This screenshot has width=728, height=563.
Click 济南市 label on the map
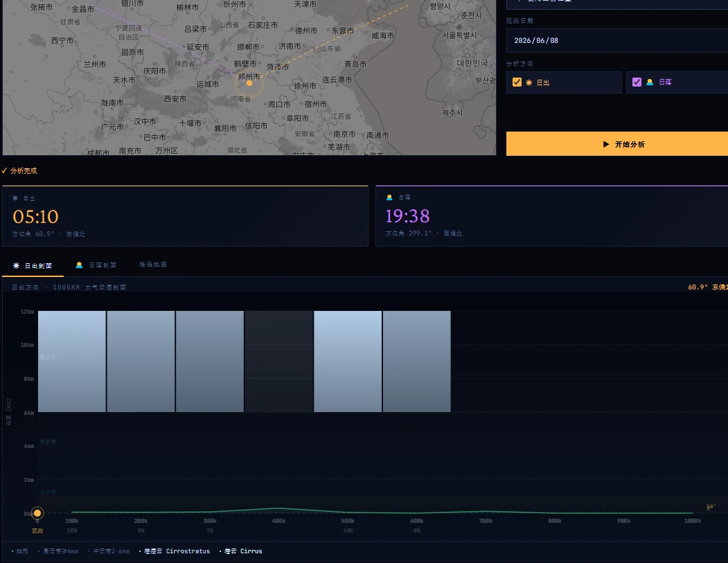[290, 46]
